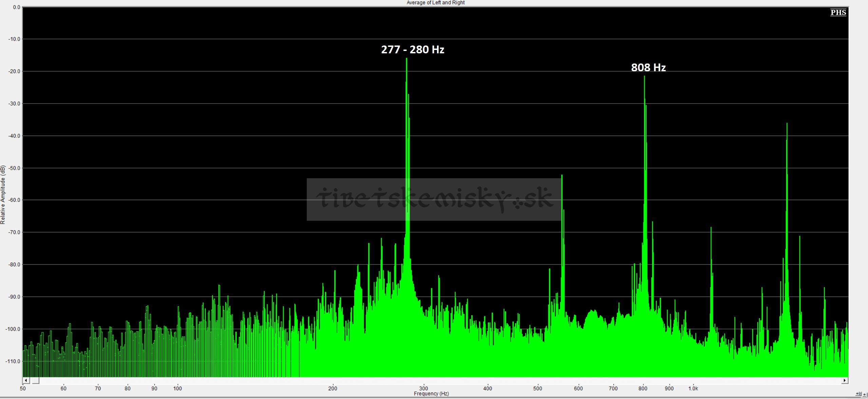Click the Frequency (Hz) axis label
This screenshot has width=868, height=399.
coord(431,394)
